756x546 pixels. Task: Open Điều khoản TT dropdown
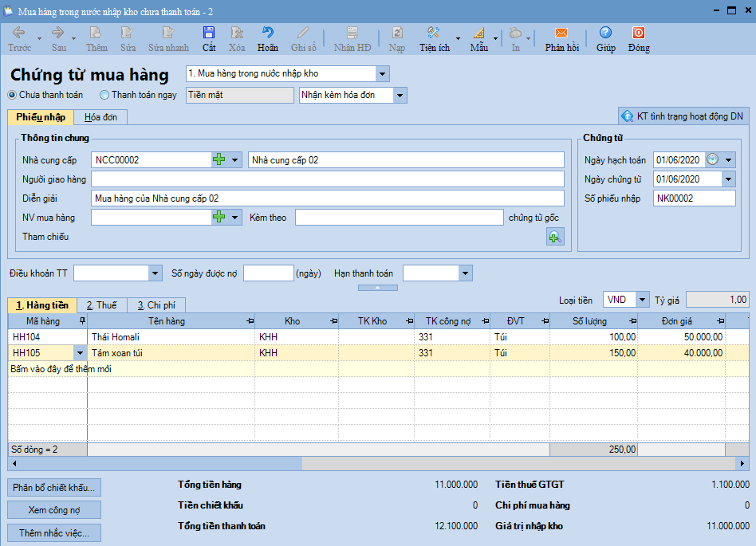click(x=155, y=273)
